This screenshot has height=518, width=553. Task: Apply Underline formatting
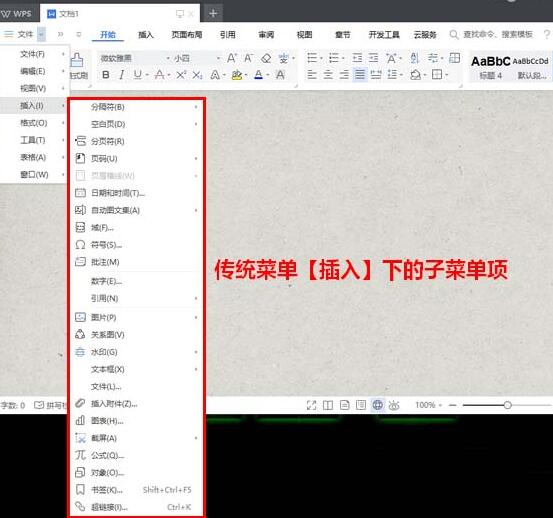(138, 75)
